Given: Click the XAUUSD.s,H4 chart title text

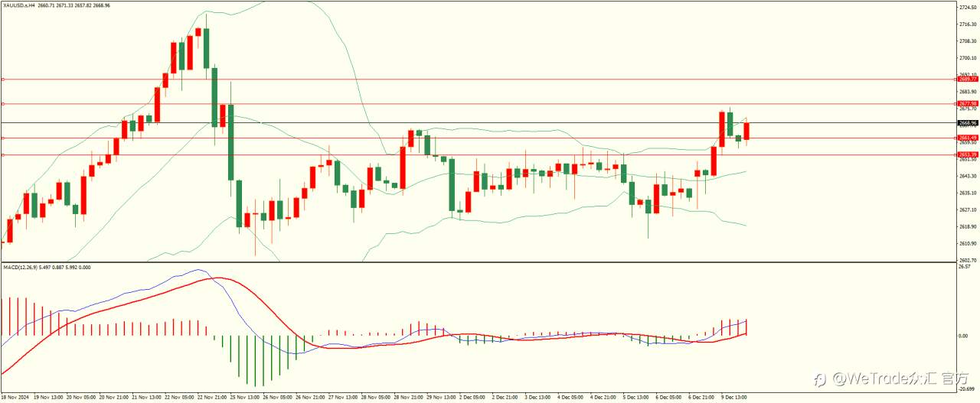Looking at the screenshot, I should pos(19,5).
